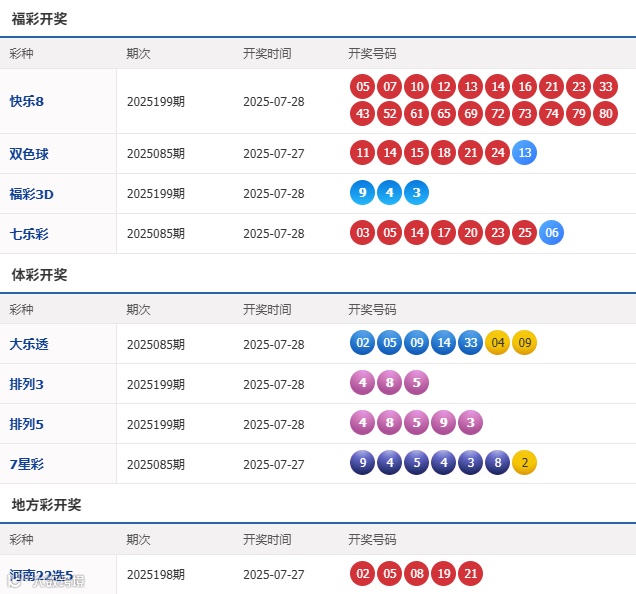Open the 排列3 lottery link
The image size is (636, 594).
[27, 384]
